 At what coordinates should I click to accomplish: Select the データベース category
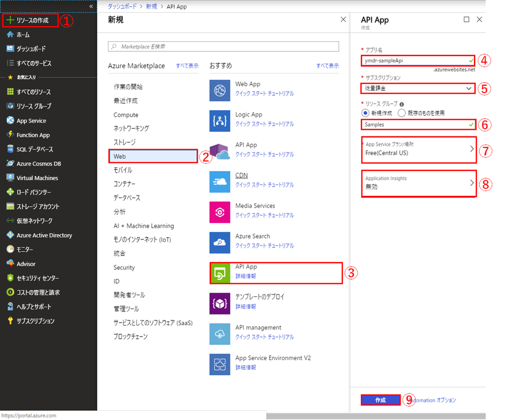(127, 198)
